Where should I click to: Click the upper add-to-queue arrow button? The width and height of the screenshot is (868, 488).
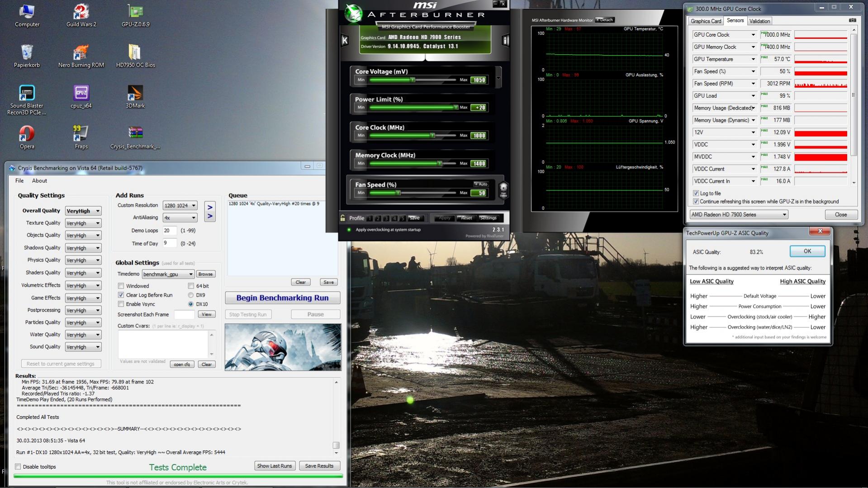coord(210,207)
